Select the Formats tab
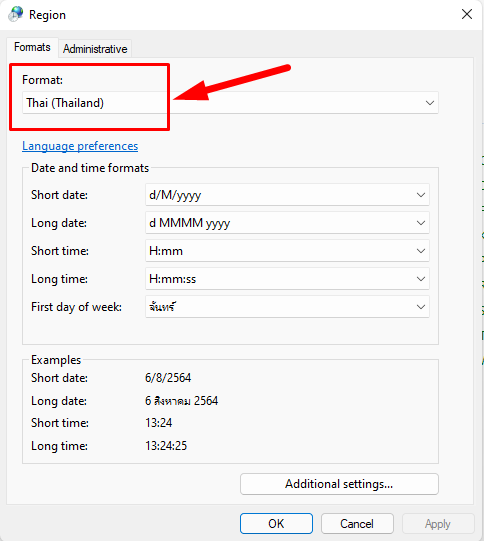Screen dimensions: 484x541 click(32, 47)
